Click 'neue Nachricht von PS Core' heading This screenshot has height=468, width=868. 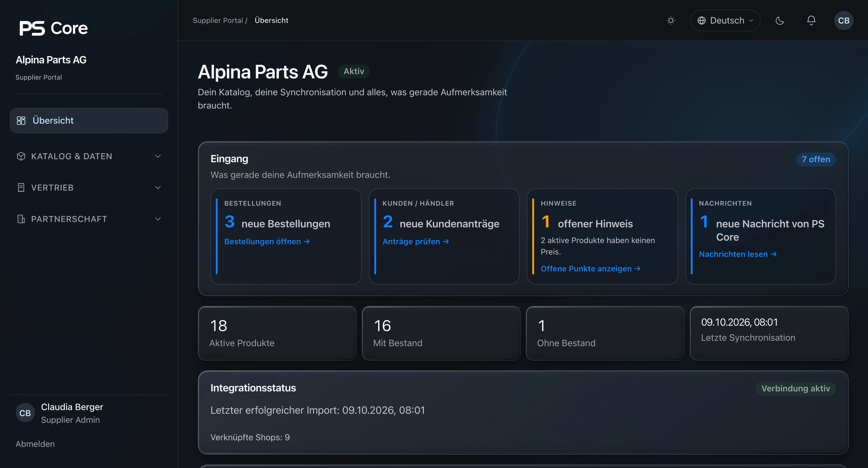point(770,230)
